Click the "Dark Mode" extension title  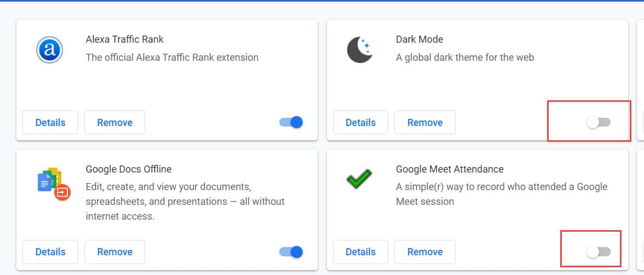(419, 39)
